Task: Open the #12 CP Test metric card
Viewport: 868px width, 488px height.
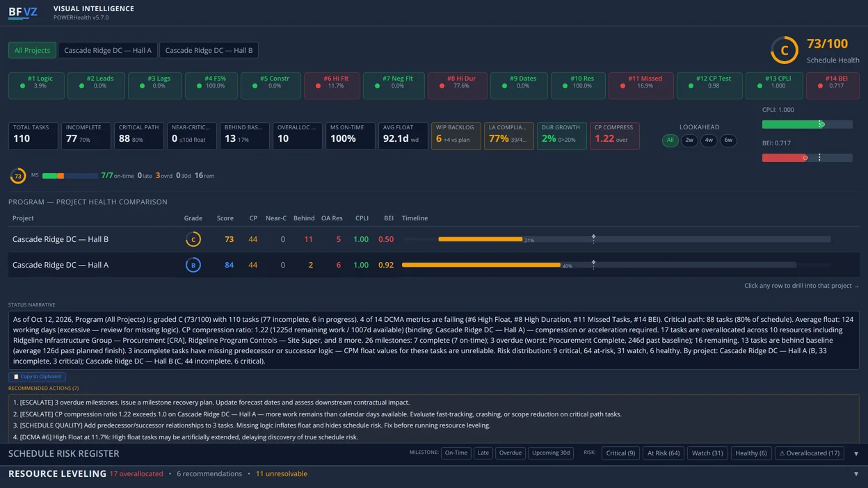Action: point(709,86)
